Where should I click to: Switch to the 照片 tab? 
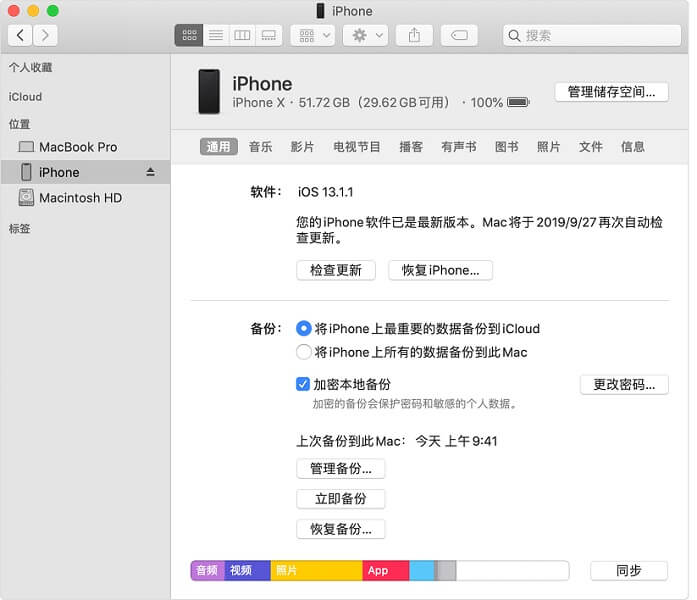(549, 147)
